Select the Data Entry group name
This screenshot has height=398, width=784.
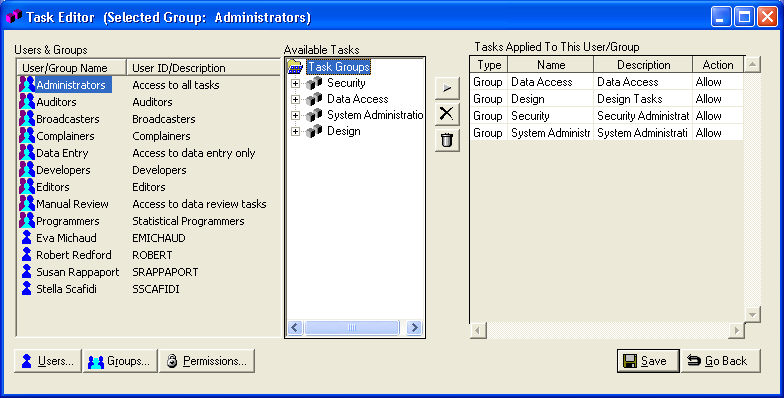(62, 153)
